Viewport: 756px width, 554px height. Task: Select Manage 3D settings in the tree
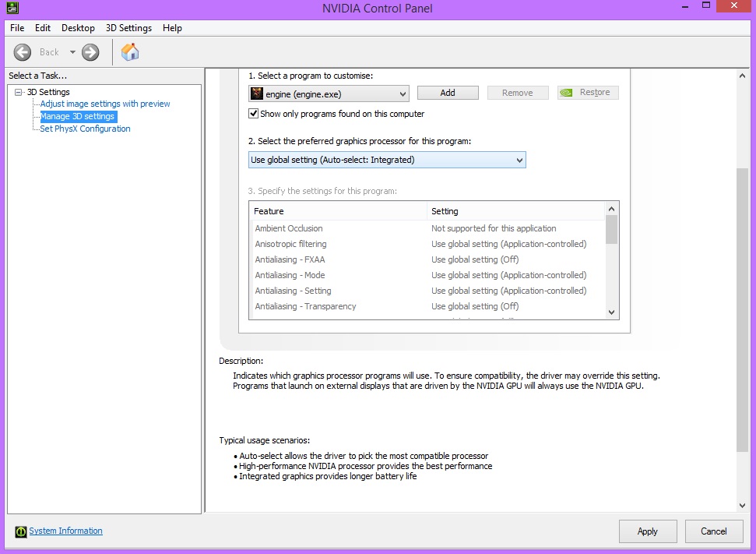click(x=77, y=116)
